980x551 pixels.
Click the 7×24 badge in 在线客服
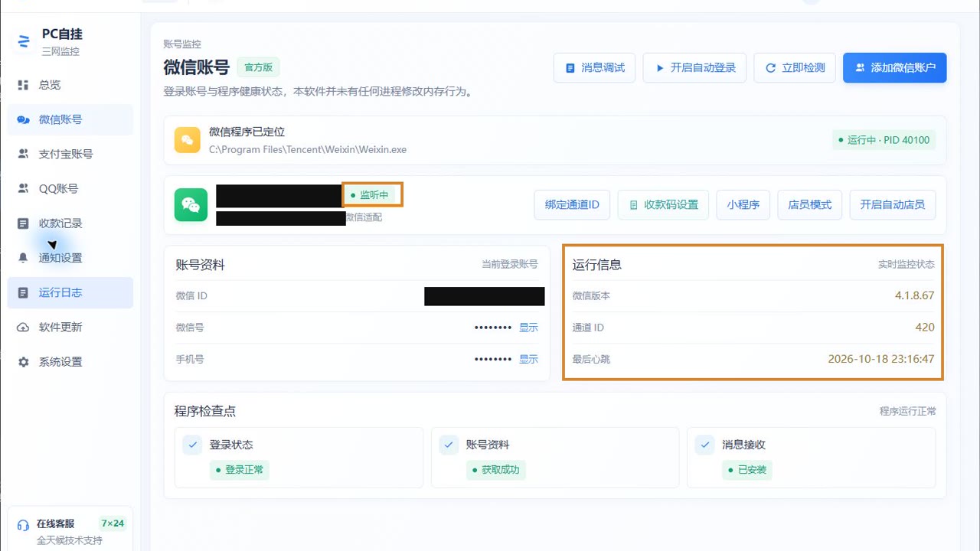pos(112,523)
